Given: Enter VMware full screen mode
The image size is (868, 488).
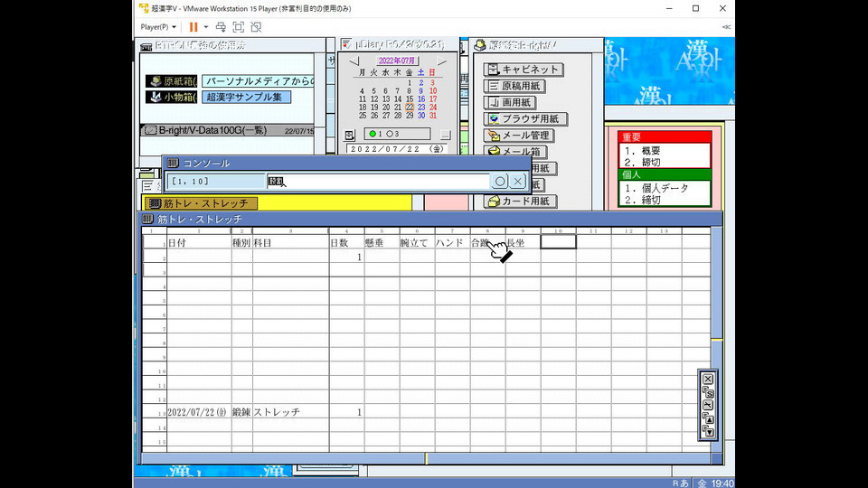Looking at the screenshot, I should point(238,26).
